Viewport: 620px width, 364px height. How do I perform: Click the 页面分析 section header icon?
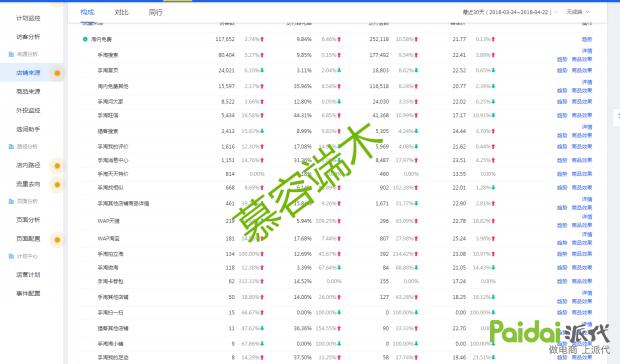point(11,202)
